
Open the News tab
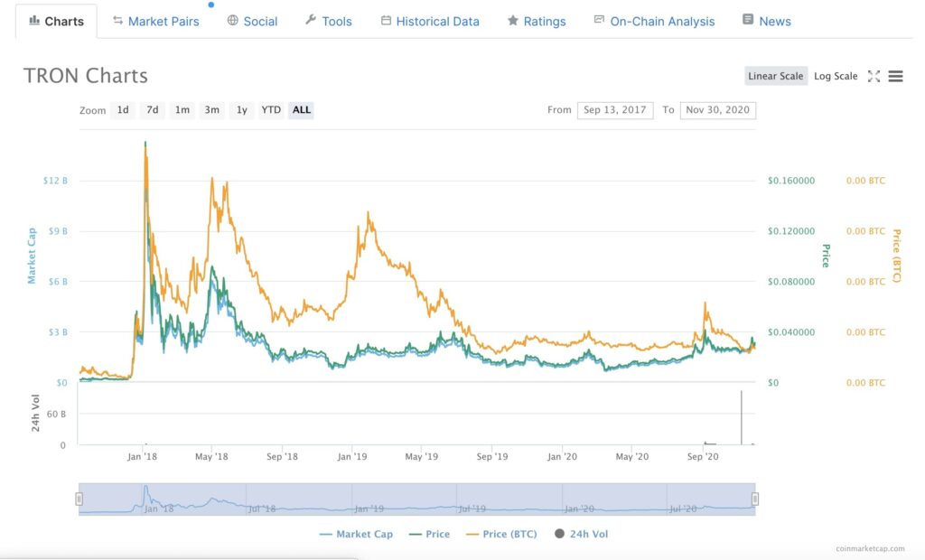[767, 22]
